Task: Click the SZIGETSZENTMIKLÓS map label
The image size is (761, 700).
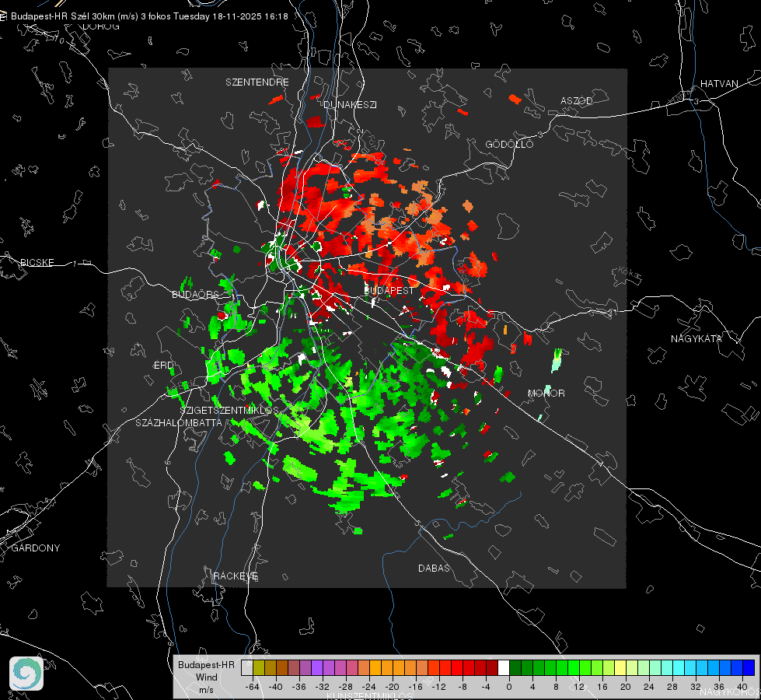Action: click(x=229, y=410)
